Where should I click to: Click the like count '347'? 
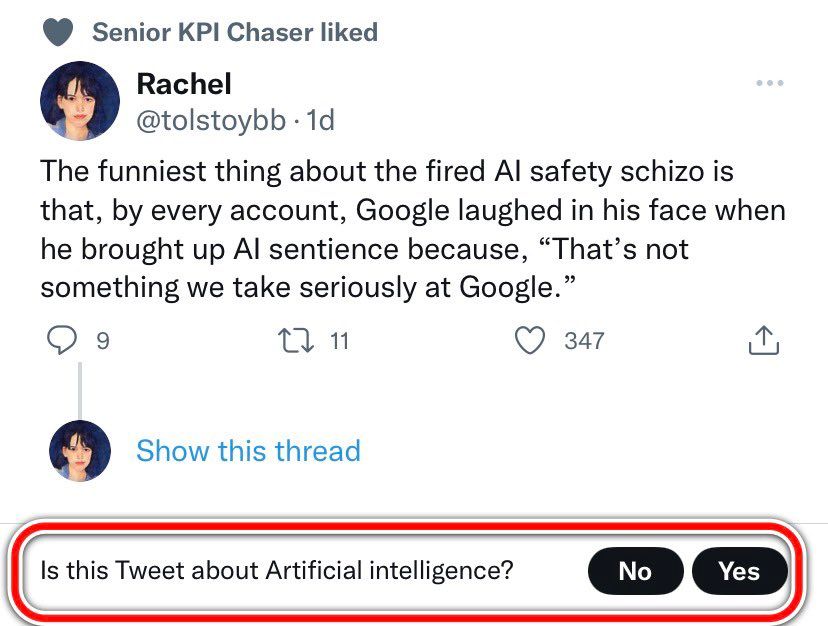[x=584, y=341]
